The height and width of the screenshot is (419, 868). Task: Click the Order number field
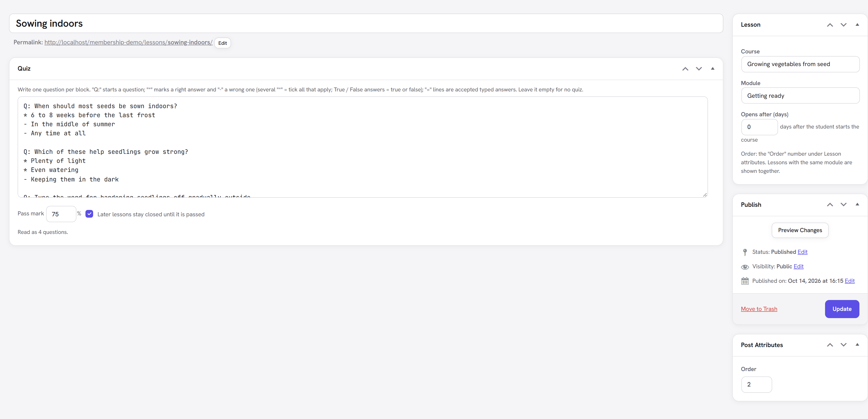point(757,385)
